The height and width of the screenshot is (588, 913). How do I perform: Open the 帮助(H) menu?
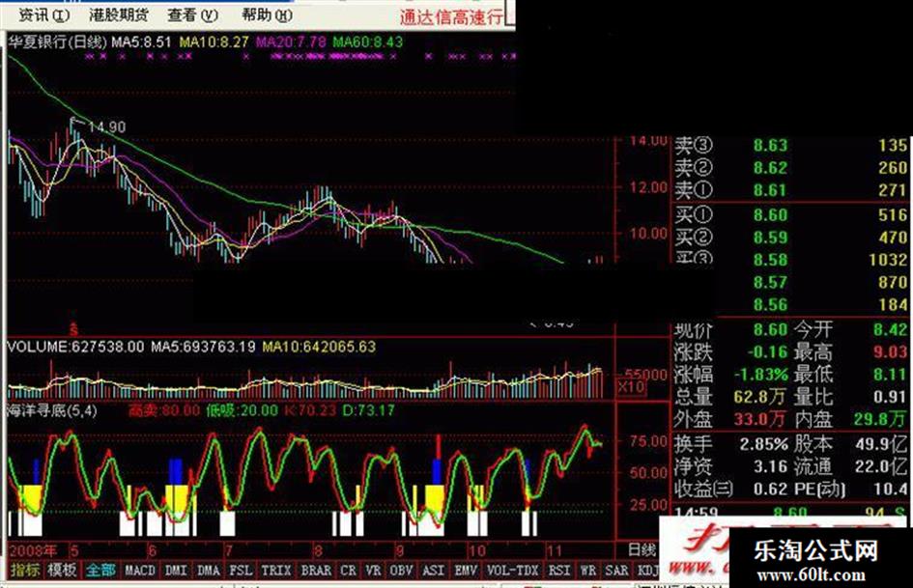268,15
